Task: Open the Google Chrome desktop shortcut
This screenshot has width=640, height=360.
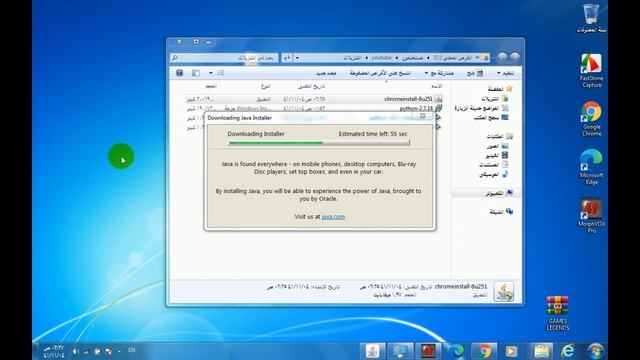Action: [591, 119]
